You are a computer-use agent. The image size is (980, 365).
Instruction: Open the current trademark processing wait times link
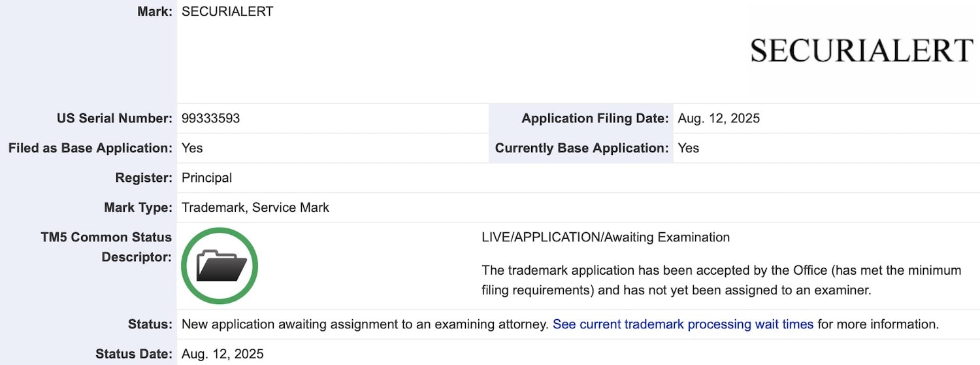point(683,324)
